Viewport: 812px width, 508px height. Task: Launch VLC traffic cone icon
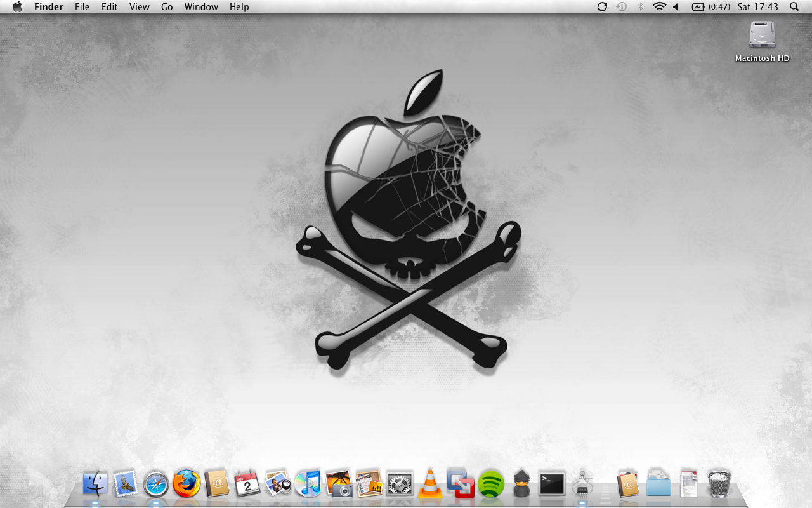(430, 484)
